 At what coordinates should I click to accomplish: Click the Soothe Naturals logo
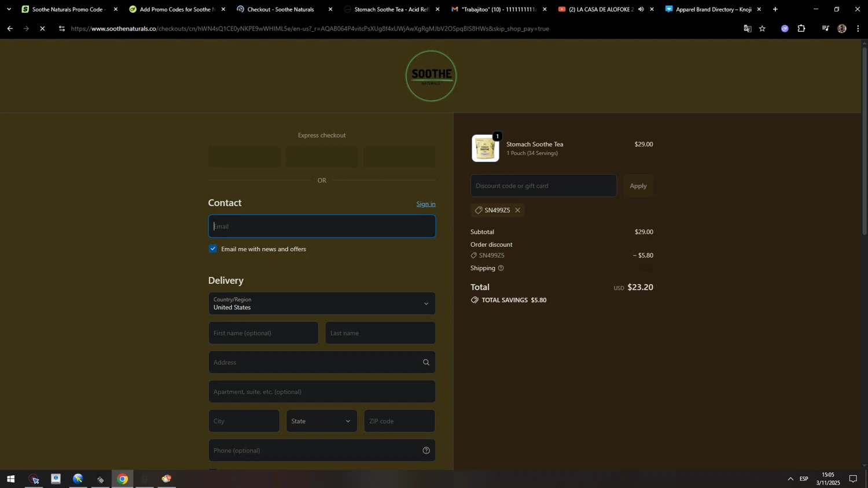pos(431,76)
